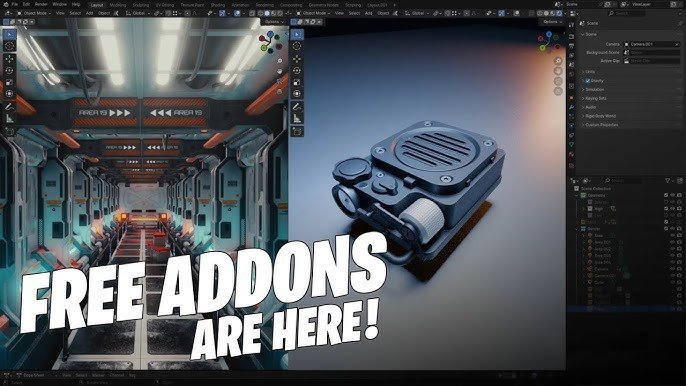The image size is (686, 386).
Task: Select the Select Box tool in left viewport
Action: (x=9, y=34)
